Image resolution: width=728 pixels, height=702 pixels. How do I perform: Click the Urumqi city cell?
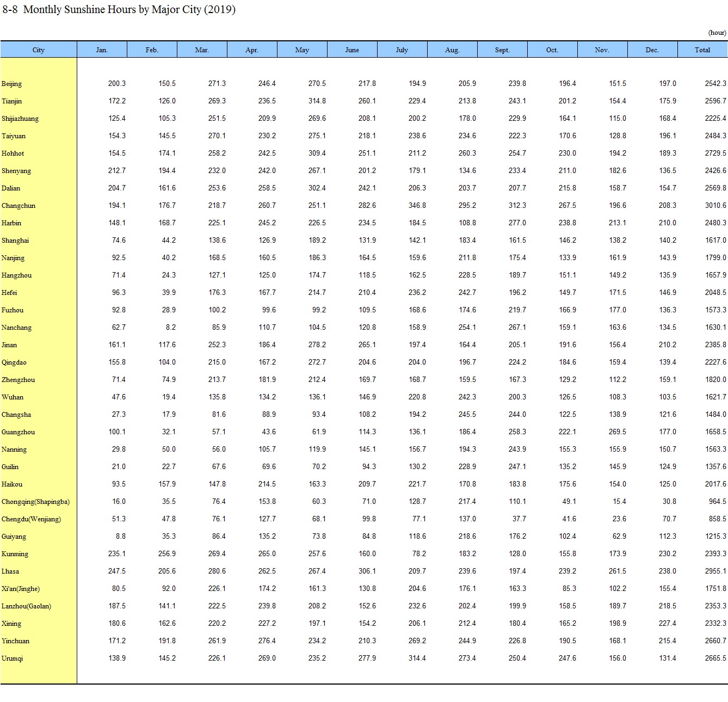point(13,658)
